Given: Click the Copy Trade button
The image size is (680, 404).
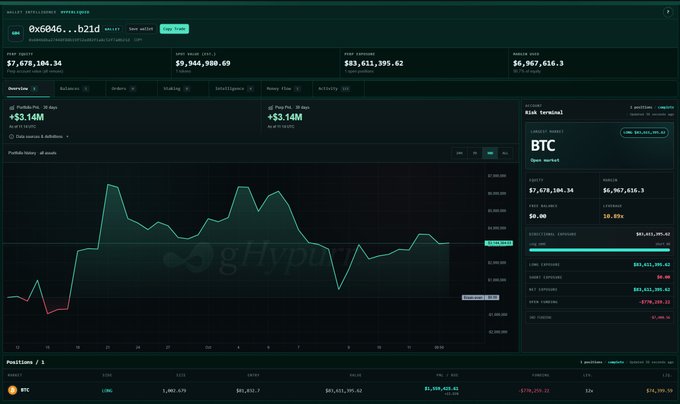Looking at the screenshot, I should (174, 29).
